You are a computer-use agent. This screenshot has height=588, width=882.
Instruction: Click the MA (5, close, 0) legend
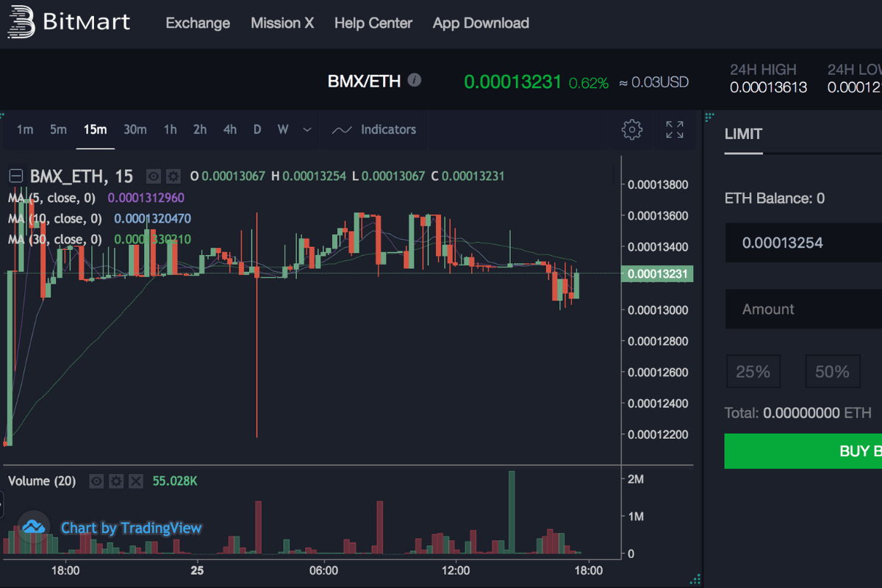pyautogui.click(x=51, y=198)
